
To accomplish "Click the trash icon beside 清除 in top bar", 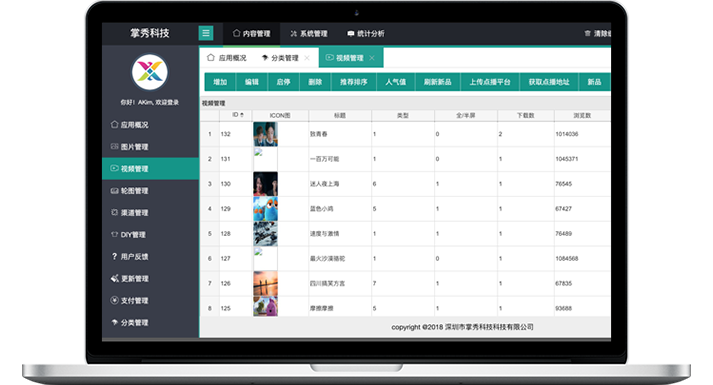I will click(x=587, y=33).
